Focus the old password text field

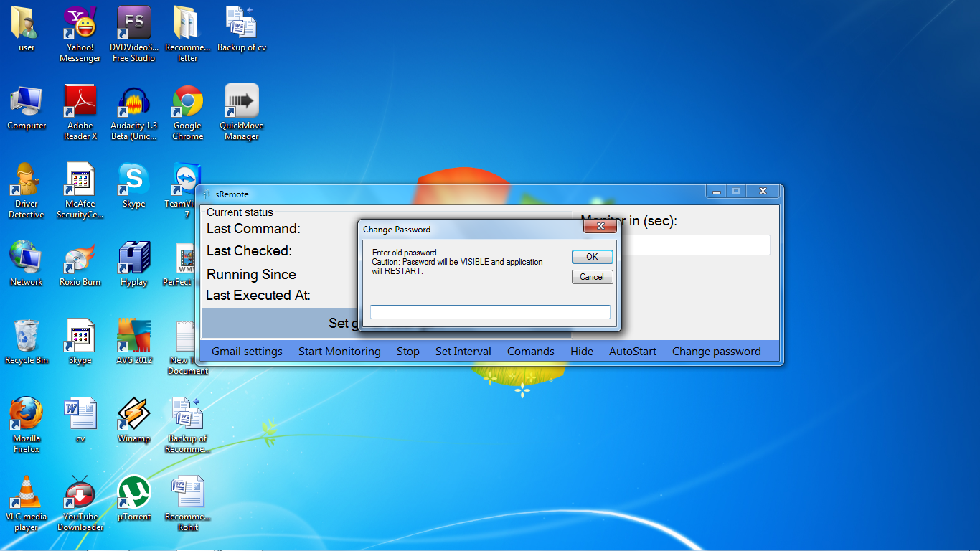[490, 312]
